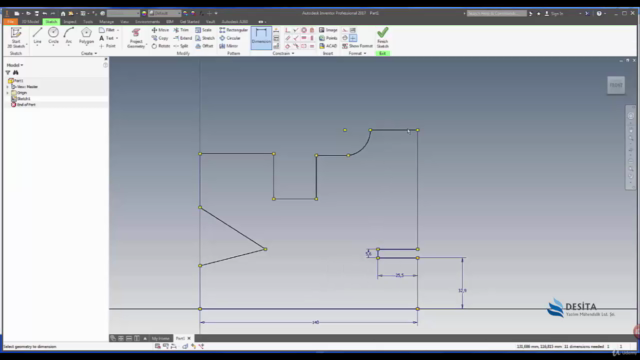
Task: Use the Scale tool
Action: [x=203, y=30]
